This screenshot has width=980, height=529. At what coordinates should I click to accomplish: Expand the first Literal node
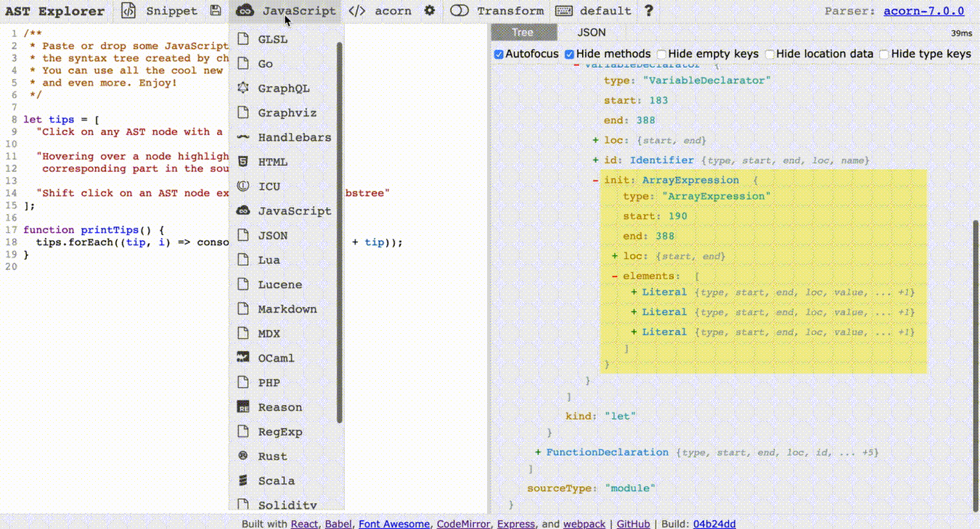tap(634, 292)
